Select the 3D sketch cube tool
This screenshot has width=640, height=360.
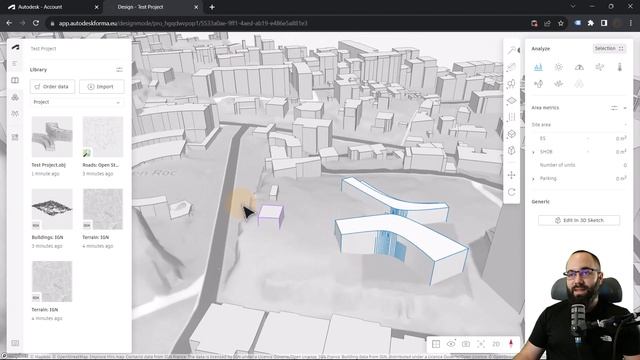(x=511, y=151)
